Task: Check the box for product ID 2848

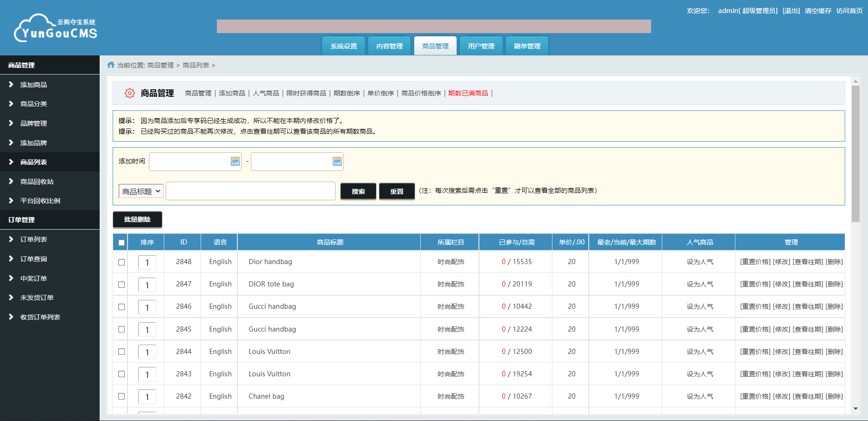Action: (121, 262)
